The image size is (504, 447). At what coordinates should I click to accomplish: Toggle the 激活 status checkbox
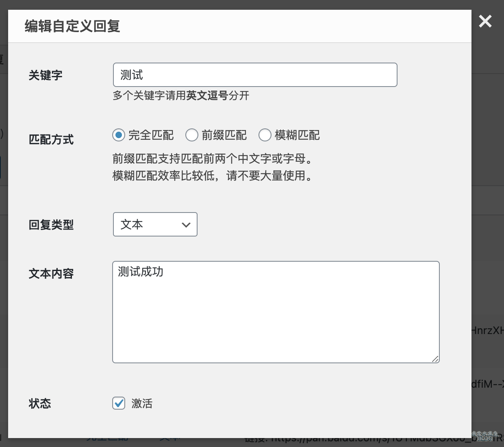click(x=119, y=403)
